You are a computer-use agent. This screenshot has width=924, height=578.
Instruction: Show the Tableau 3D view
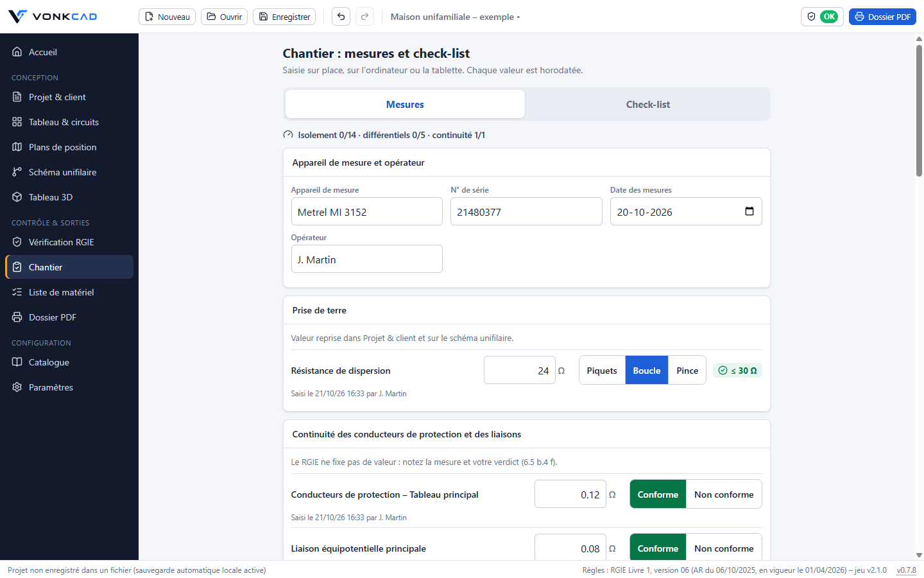click(69, 197)
